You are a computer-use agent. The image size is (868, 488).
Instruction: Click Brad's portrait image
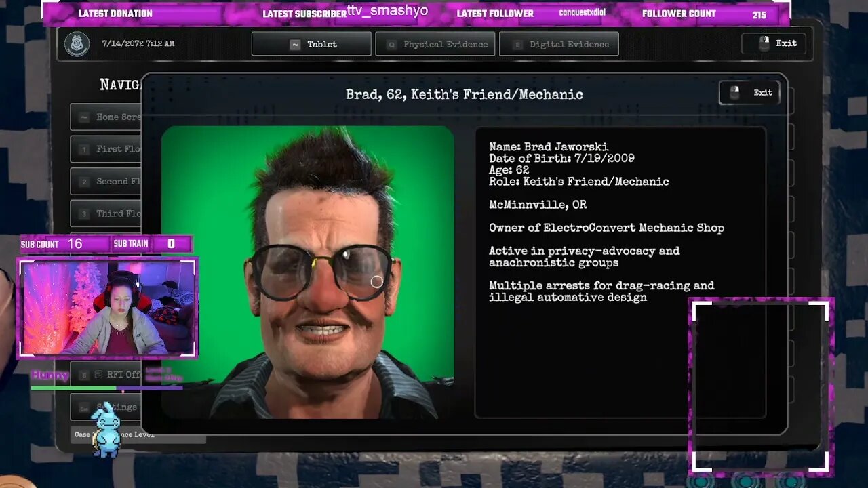[x=308, y=272]
